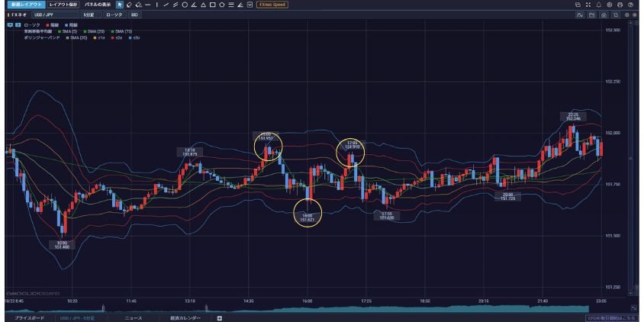Viewport: 644px width, 322px height.
Task: Toggle SMA (75) line visibility
Action: 122,31
